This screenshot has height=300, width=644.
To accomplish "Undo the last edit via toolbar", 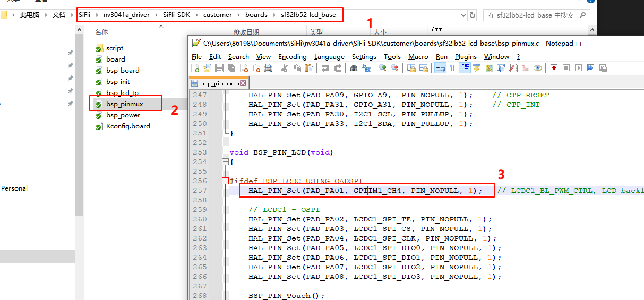I will (325, 68).
